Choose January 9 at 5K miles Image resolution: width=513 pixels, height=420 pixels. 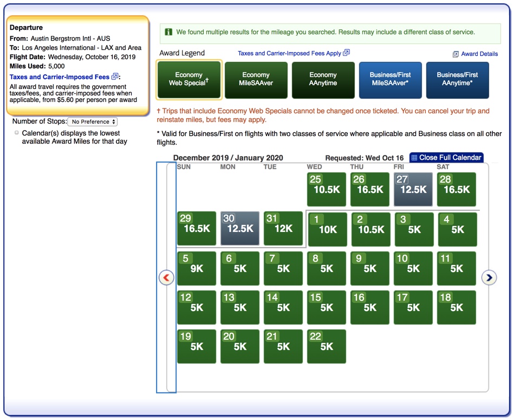(369, 268)
